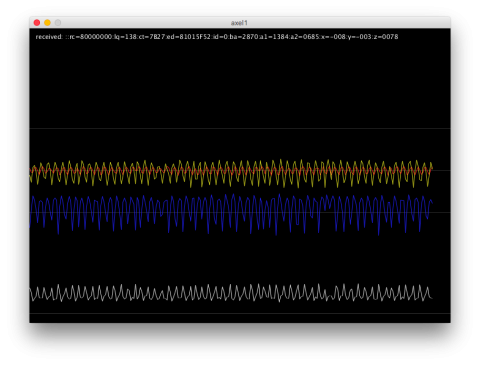480x365 pixels.
Task: Click the red waveform inside yellow trace
Action: pos(231,170)
